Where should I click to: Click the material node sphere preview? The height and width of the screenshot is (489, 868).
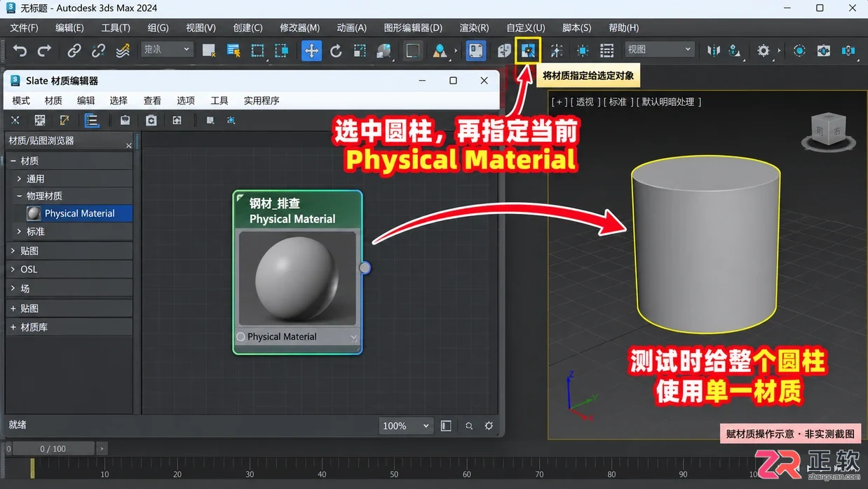(x=297, y=279)
